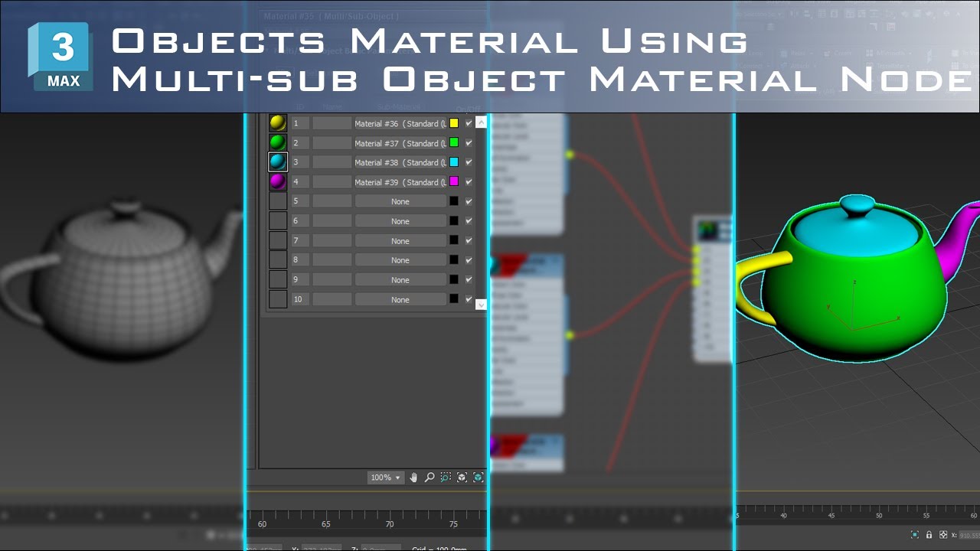Screen dimensions: 980x551
Task: Click the sub-material list scroll up arrow
Action: (x=481, y=122)
